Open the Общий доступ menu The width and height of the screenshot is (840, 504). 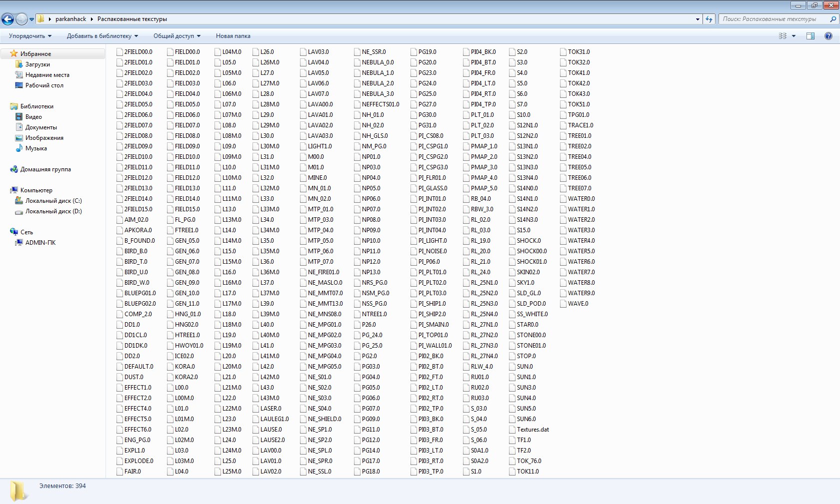tap(177, 36)
